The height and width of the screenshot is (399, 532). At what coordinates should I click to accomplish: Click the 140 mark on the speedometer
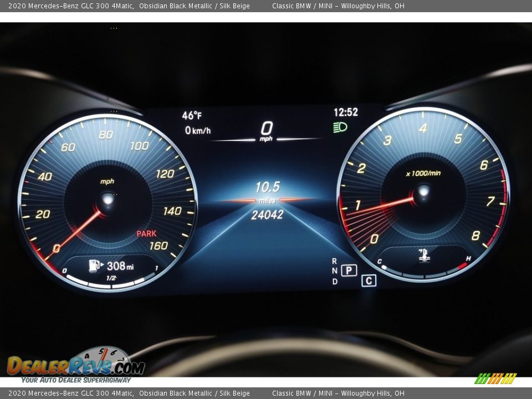pyautogui.click(x=172, y=211)
